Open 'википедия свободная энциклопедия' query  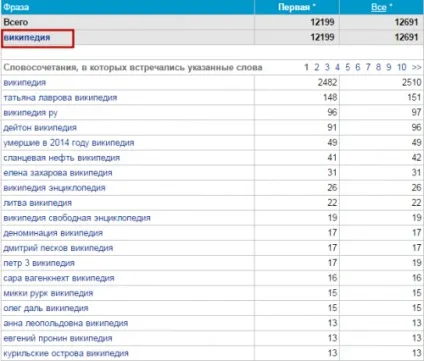(77, 218)
